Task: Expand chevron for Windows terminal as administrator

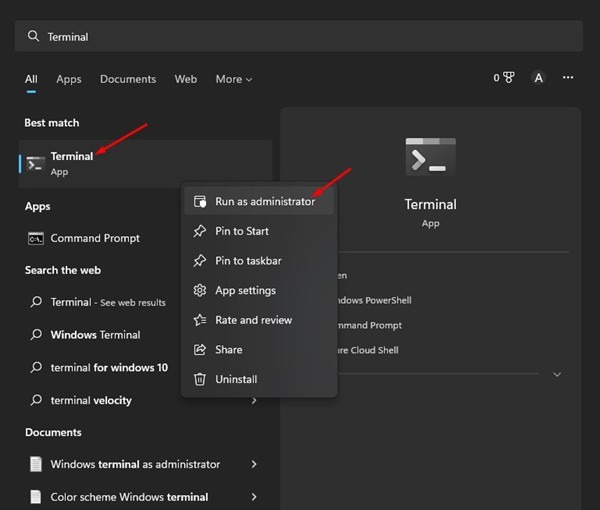Action: (x=254, y=464)
